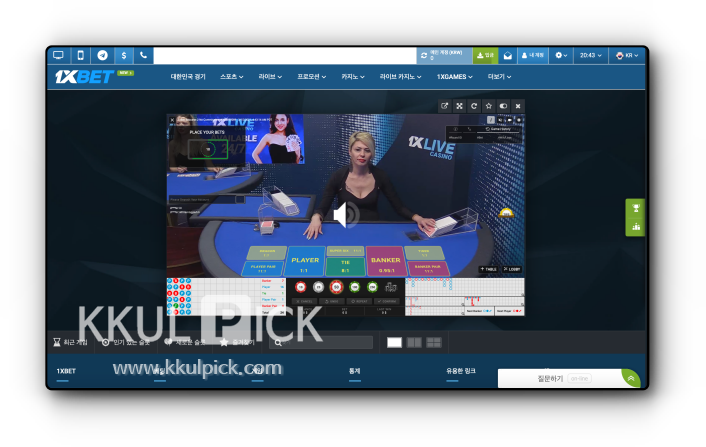Click the telephone callback icon
The height and width of the screenshot is (447, 706).
coord(143,55)
